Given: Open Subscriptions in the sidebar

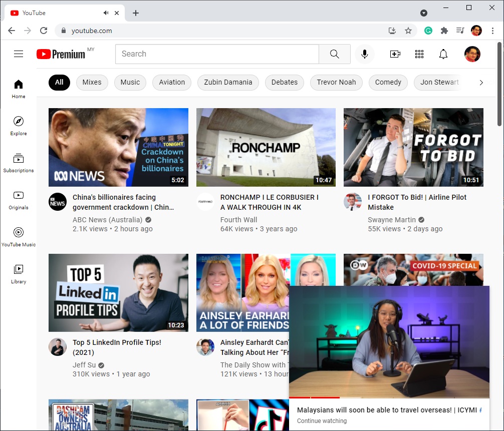Looking at the screenshot, I should coord(19,163).
